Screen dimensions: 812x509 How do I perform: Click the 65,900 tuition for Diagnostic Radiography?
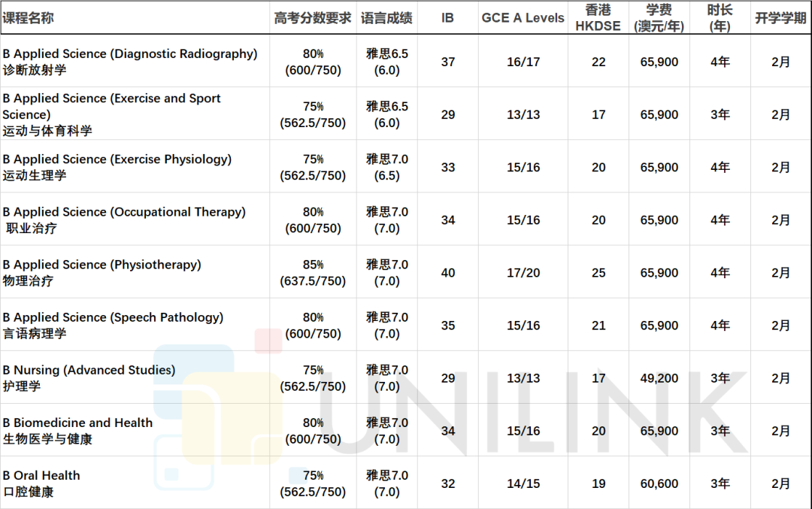click(659, 62)
